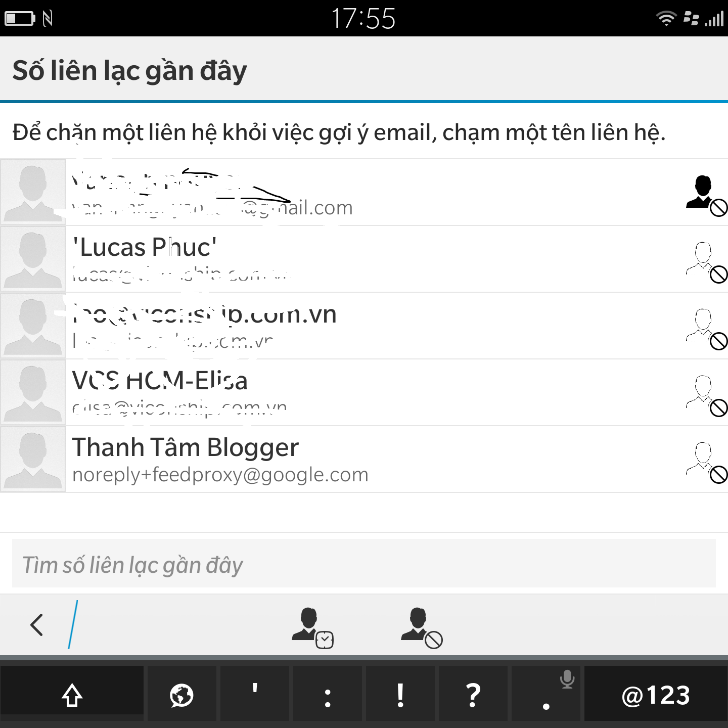Screen dimensions: 728x728
Task: Unblock the first contact with filled block icon
Action: [x=706, y=196]
